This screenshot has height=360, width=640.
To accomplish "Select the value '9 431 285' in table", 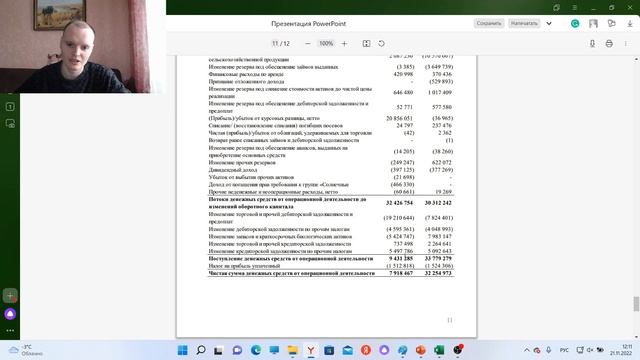I will (401, 258).
